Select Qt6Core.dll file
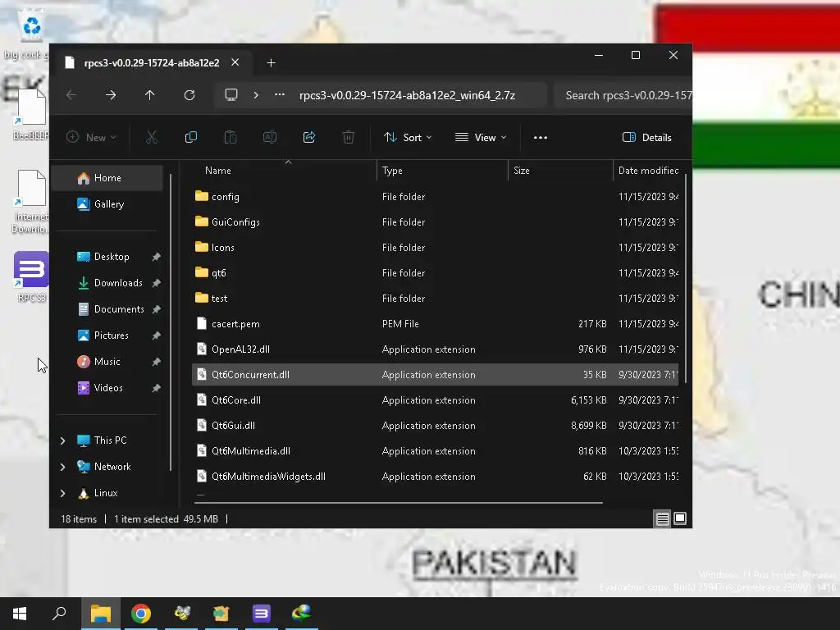The image size is (840, 630). point(435,400)
